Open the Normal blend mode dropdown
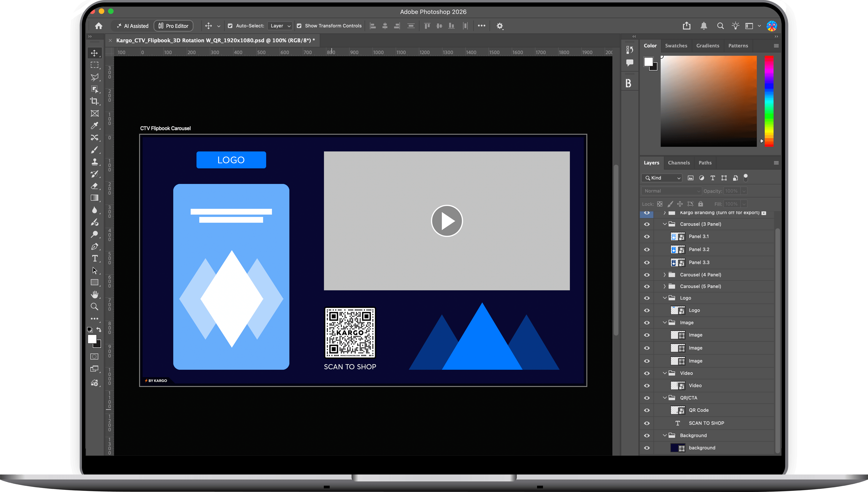 click(671, 191)
